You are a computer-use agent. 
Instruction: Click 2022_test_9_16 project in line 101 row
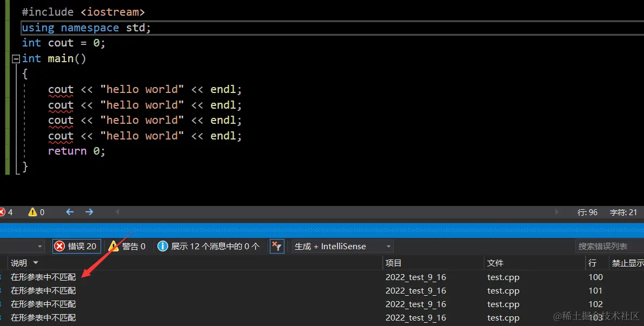(416, 291)
